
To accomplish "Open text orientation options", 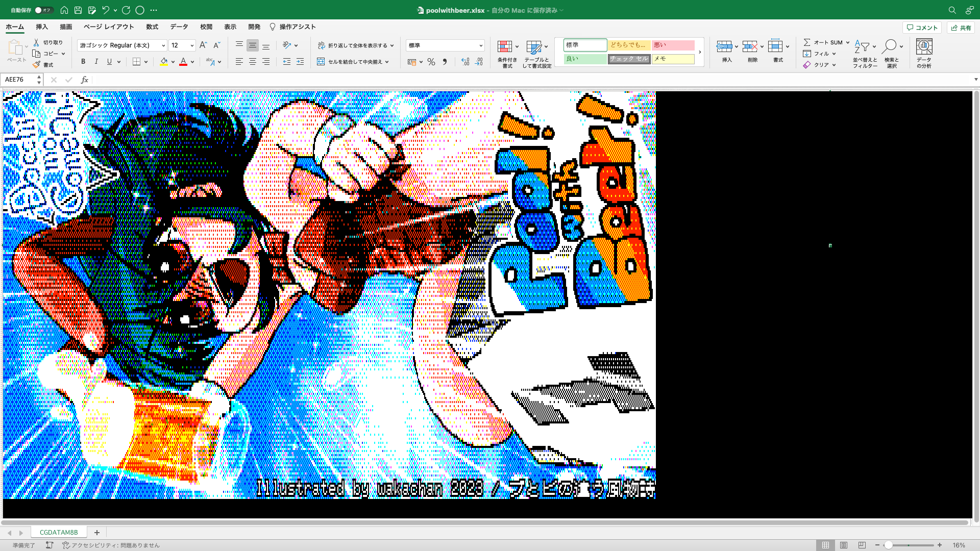I will click(290, 45).
